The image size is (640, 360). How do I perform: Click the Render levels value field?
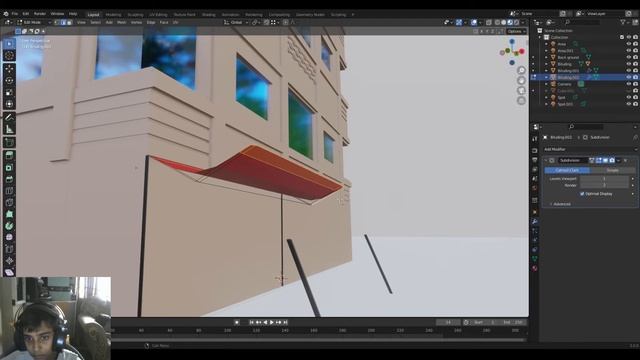604,185
